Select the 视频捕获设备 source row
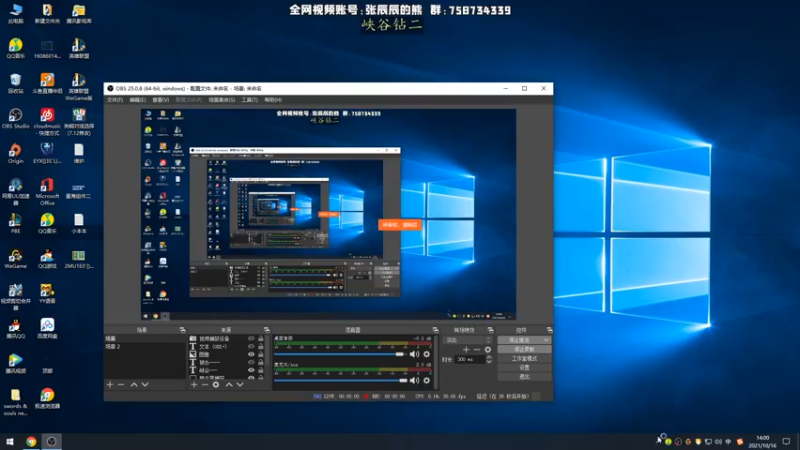The image size is (800, 450). point(227,338)
